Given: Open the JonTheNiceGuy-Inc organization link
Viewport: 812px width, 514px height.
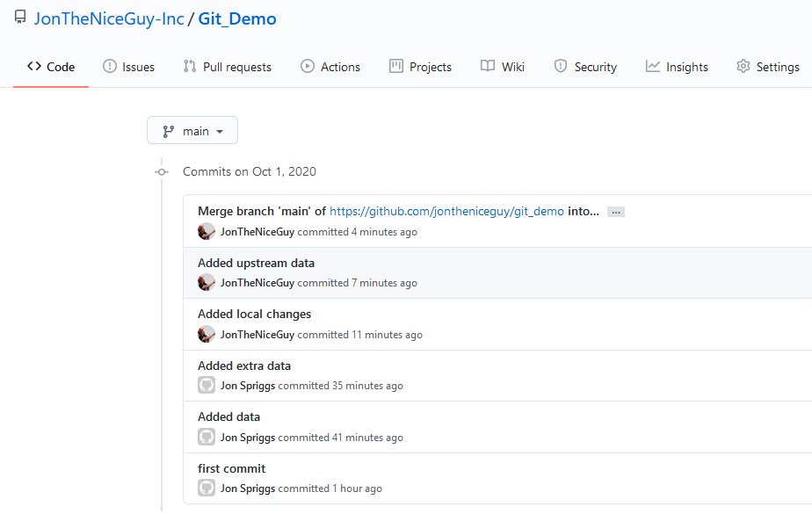Looking at the screenshot, I should [109, 18].
